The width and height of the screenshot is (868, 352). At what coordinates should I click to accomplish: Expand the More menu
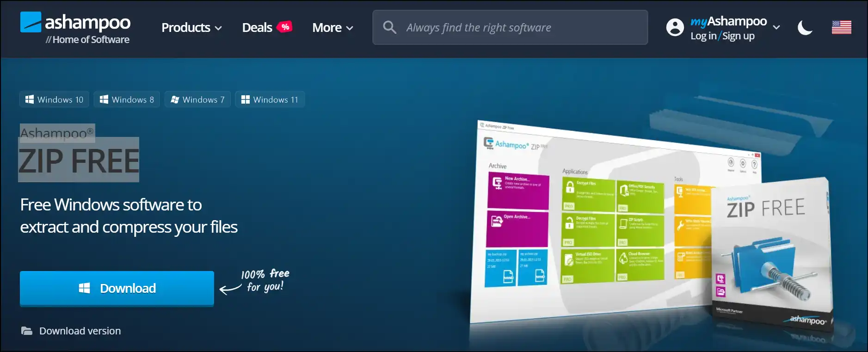pyautogui.click(x=332, y=28)
